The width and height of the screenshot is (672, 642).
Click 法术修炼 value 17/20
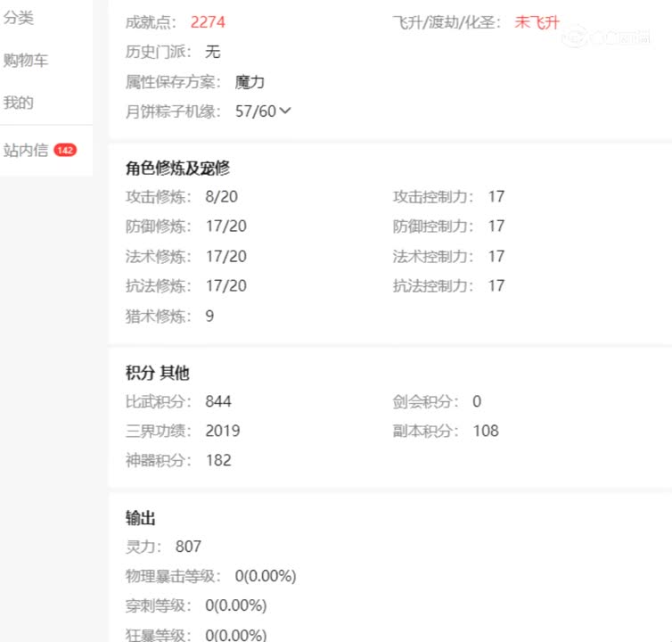226,256
